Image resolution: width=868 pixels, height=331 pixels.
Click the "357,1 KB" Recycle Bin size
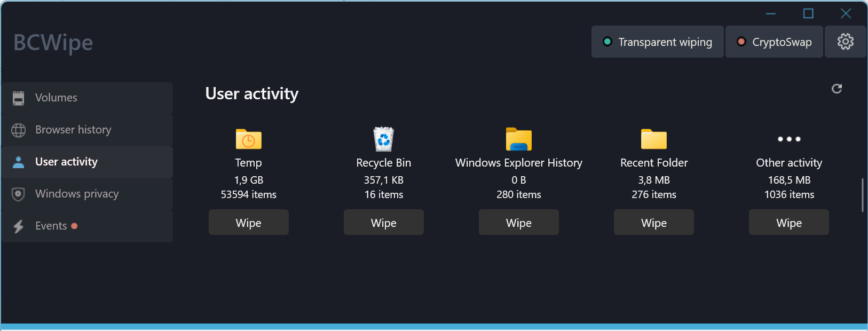pos(384,180)
